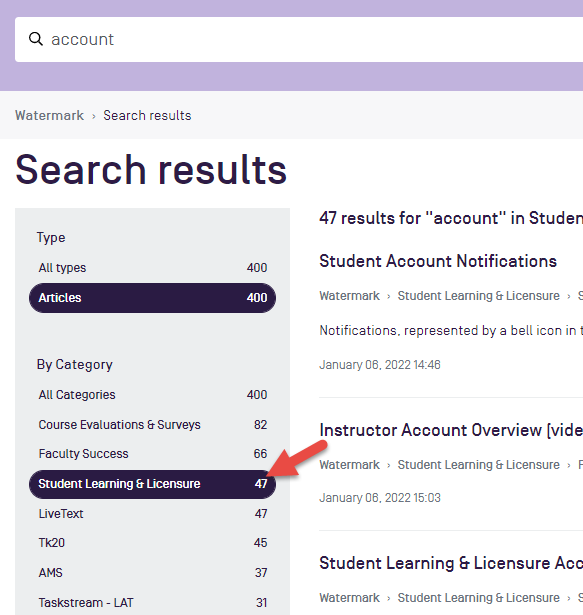Open the Student Account Notifications article

tap(438, 261)
